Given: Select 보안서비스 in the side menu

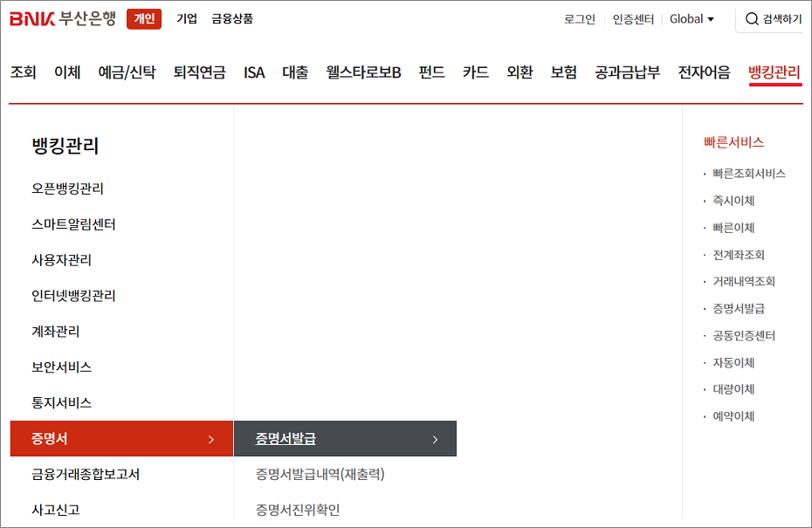Looking at the screenshot, I should tap(62, 367).
